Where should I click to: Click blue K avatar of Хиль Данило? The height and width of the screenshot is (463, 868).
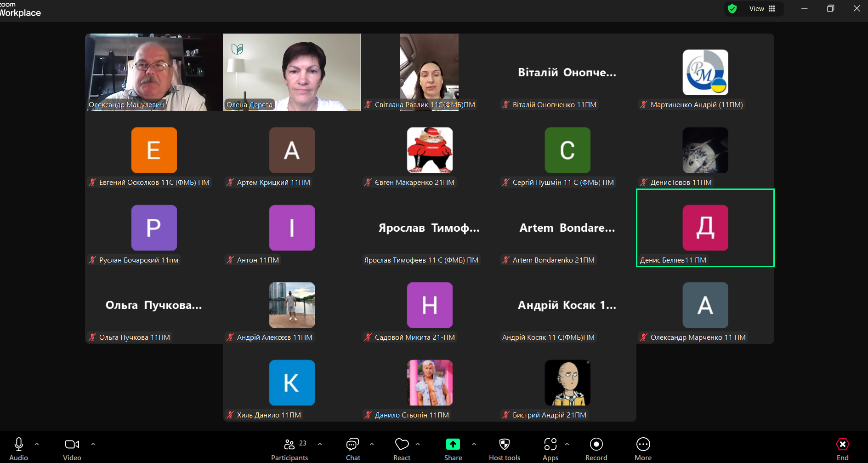292,383
